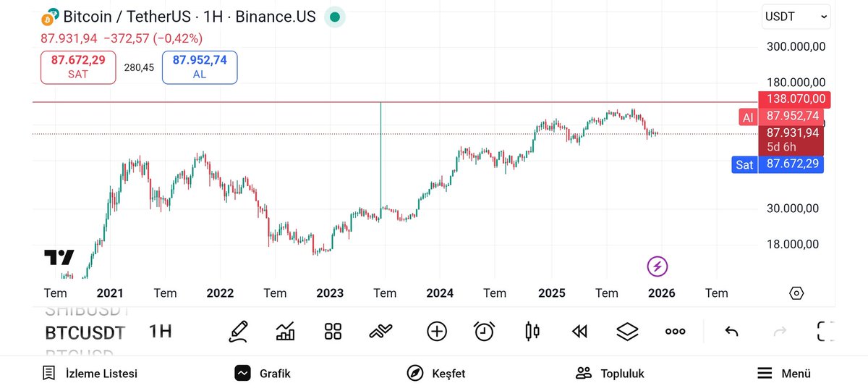
Task: Open the USDT currency dropdown
Action: [x=796, y=16]
